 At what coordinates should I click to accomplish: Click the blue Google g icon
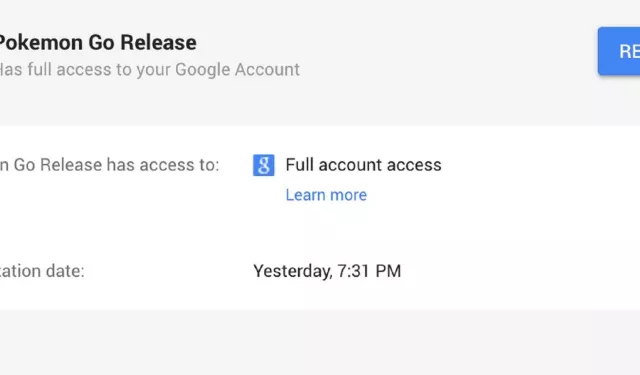(264, 165)
